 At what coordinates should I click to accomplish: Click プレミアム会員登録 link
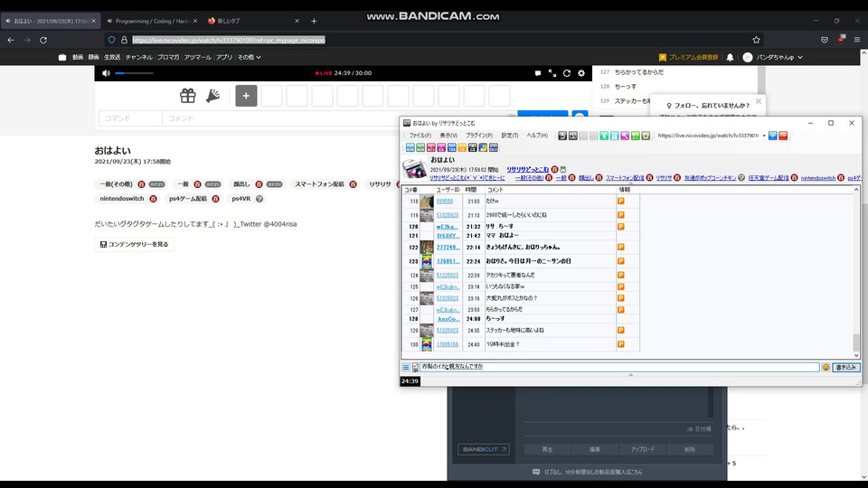coord(688,57)
